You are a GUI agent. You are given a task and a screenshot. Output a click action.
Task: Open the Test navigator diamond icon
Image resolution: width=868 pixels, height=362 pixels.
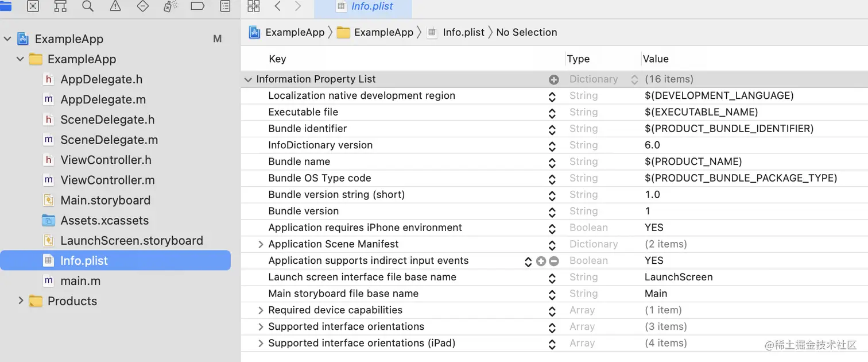click(x=143, y=6)
